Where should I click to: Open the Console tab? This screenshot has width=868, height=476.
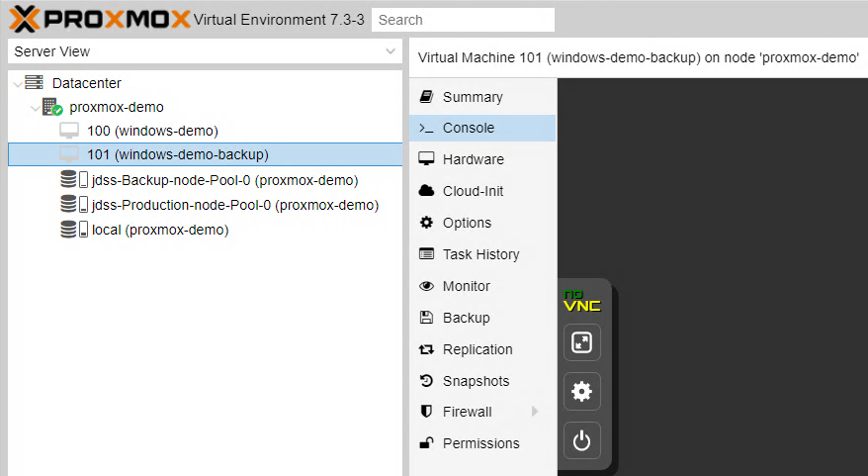tap(482, 128)
